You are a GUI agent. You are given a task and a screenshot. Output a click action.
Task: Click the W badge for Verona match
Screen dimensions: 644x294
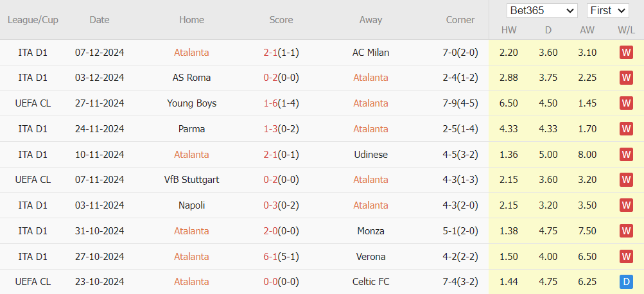tap(626, 257)
